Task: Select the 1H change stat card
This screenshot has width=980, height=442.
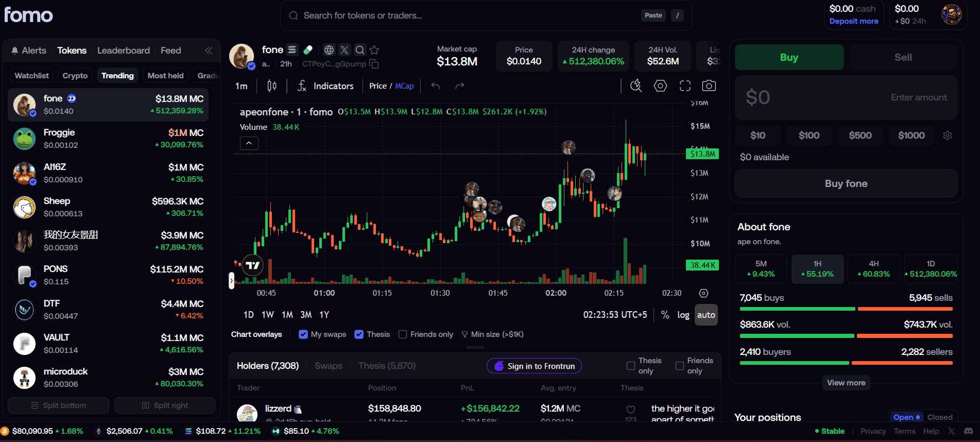Action: tap(818, 269)
